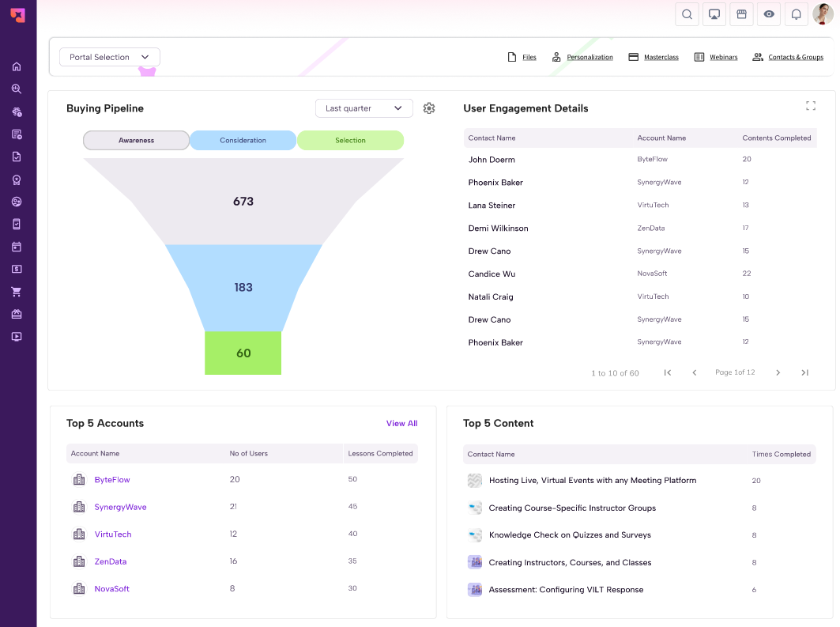This screenshot has width=840, height=627.
Task: Open the storefront icon in the top bar
Action: (x=741, y=14)
